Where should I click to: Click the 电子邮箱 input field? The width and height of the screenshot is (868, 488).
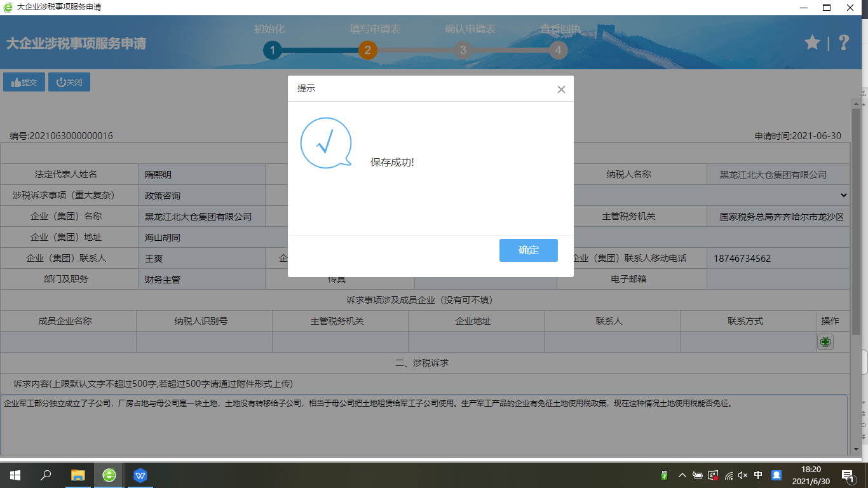[778, 279]
